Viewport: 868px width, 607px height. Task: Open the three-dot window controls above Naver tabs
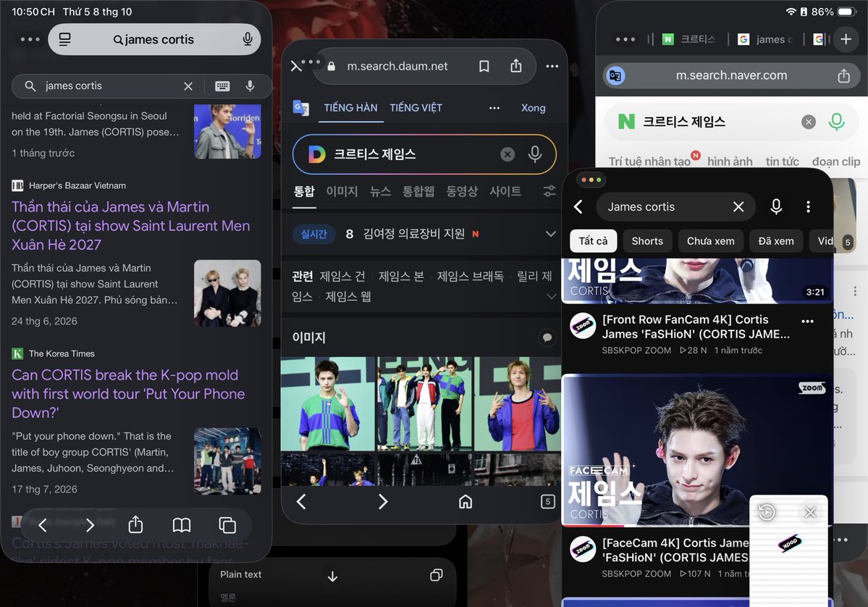click(625, 39)
